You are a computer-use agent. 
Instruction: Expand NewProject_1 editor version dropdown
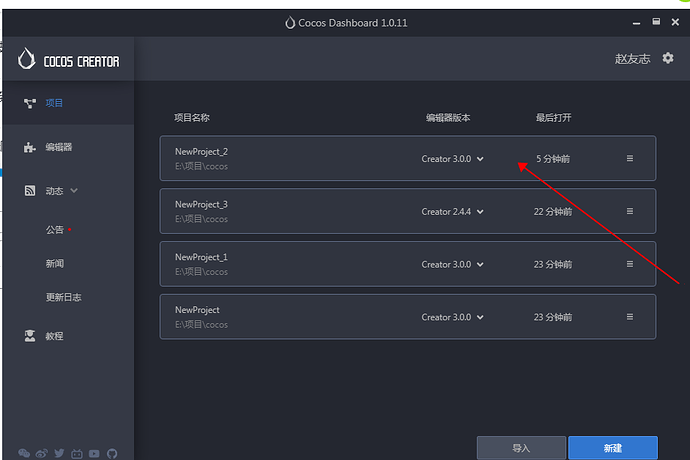tap(453, 265)
